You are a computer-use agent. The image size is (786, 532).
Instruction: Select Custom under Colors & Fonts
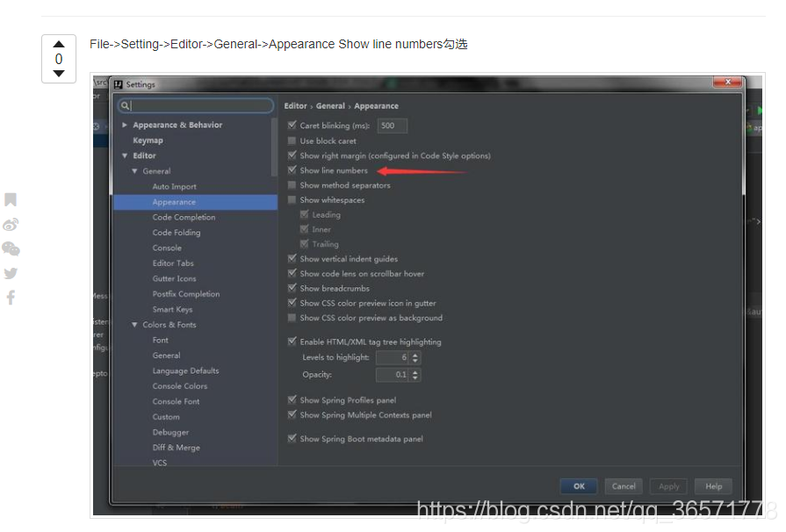point(166,417)
